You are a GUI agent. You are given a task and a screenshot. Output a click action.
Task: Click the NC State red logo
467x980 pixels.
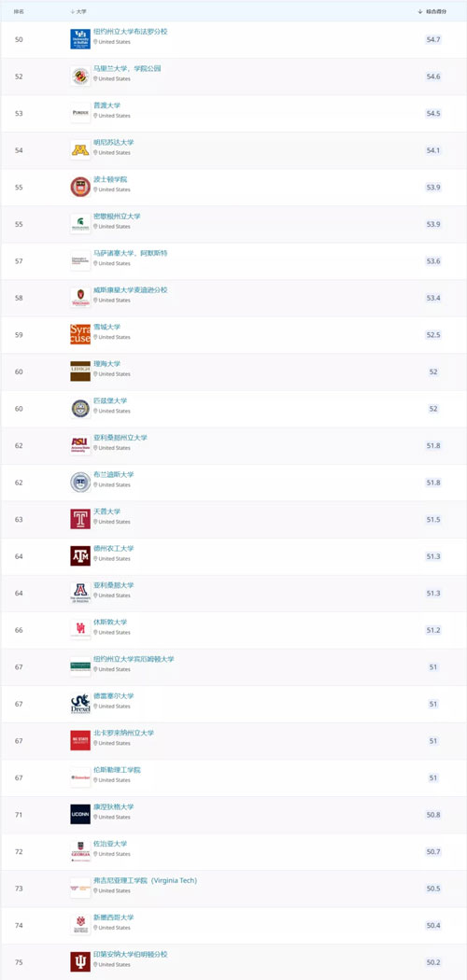pyautogui.click(x=80, y=740)
